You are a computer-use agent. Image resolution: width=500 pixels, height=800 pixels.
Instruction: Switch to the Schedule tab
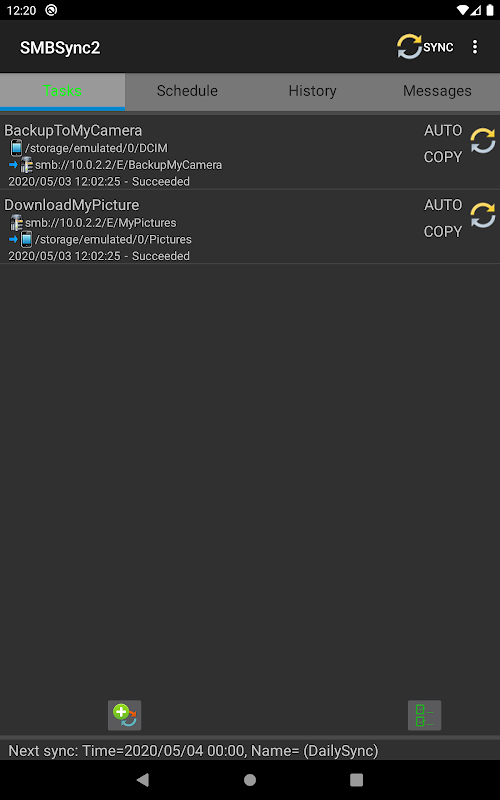[187, 91]
